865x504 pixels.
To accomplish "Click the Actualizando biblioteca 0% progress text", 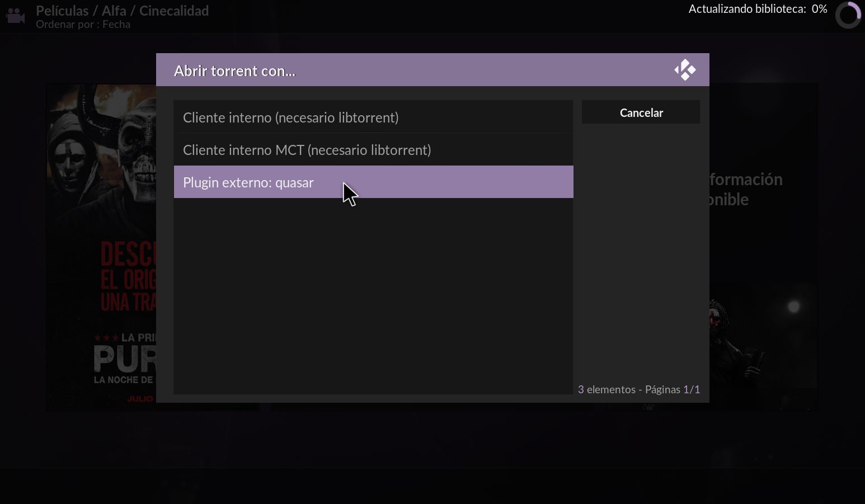I will 758,9.
